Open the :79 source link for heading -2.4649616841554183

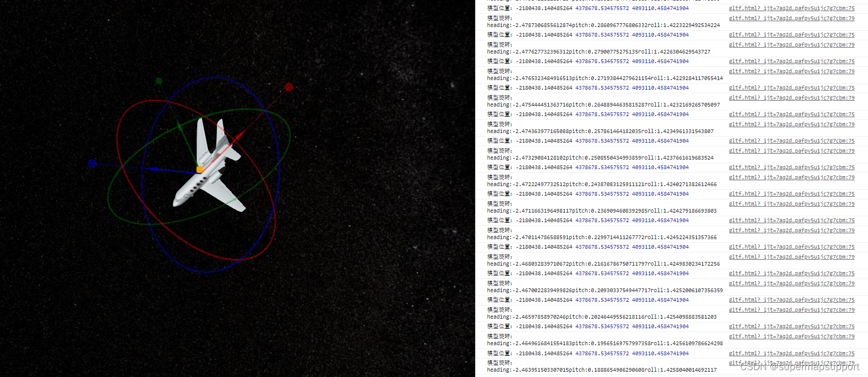click(x=791, y=336)
